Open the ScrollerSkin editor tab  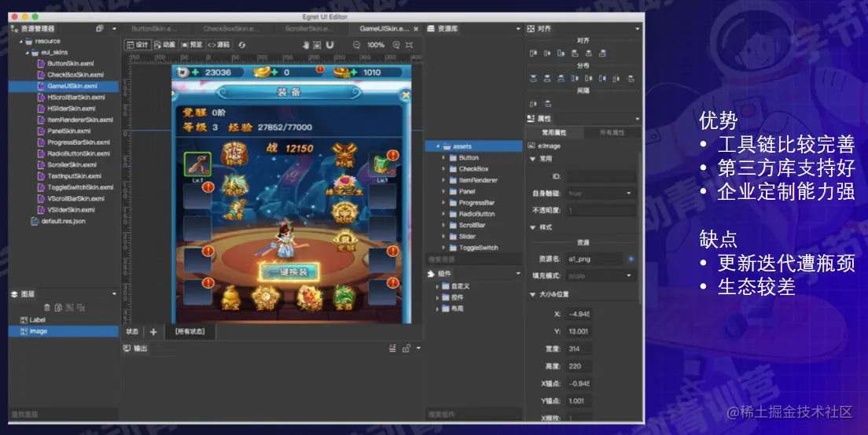click(308, 28)
